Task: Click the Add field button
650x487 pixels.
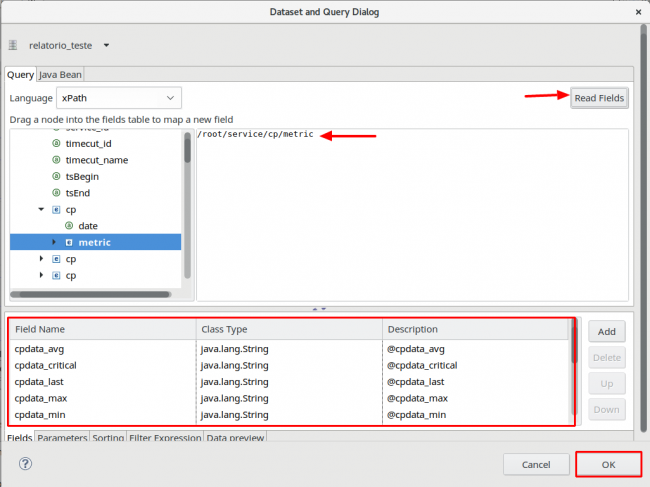Action: click(606, 331)
